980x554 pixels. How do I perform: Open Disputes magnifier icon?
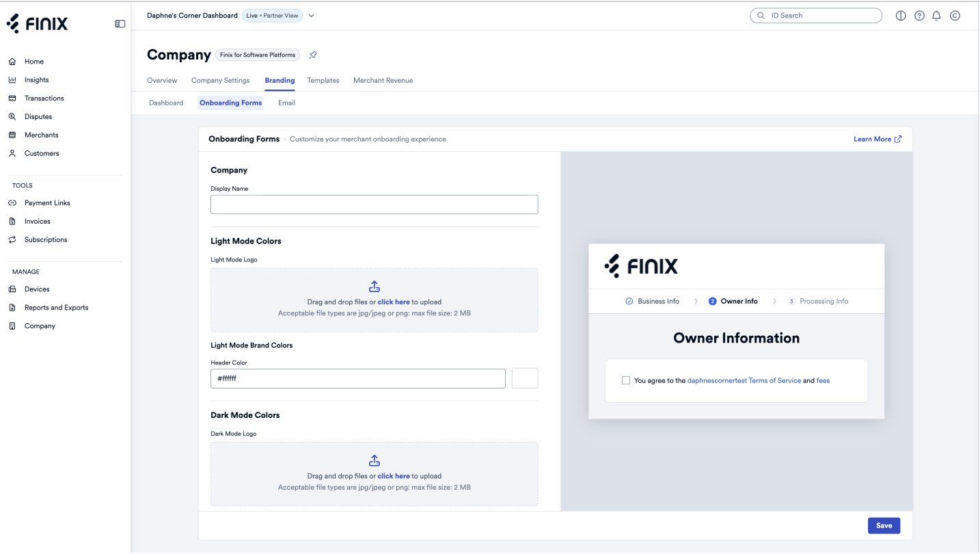click(x=12, y=117)
